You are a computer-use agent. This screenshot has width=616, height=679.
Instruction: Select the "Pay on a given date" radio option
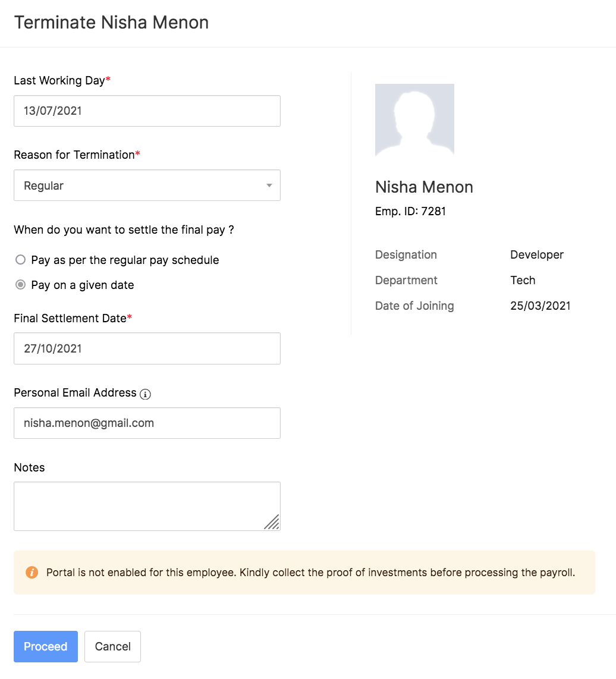click(x=21, y=285)
